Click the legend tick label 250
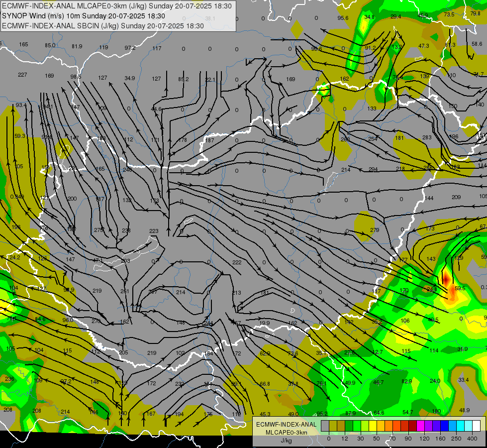 click(456, 439)
